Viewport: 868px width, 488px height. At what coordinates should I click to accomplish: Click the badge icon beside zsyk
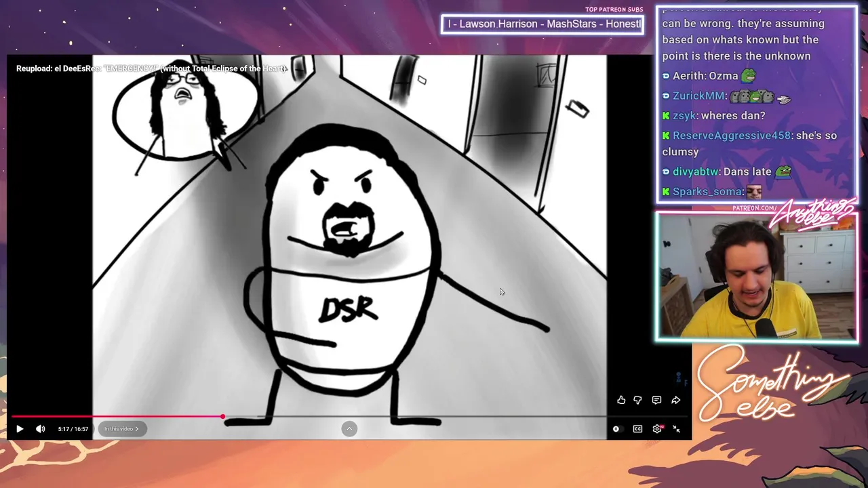click(666, 116)
